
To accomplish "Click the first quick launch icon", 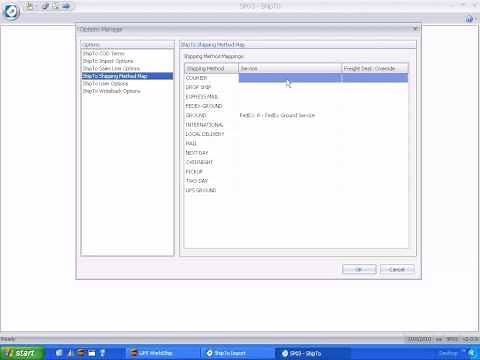I will [59, 353].
